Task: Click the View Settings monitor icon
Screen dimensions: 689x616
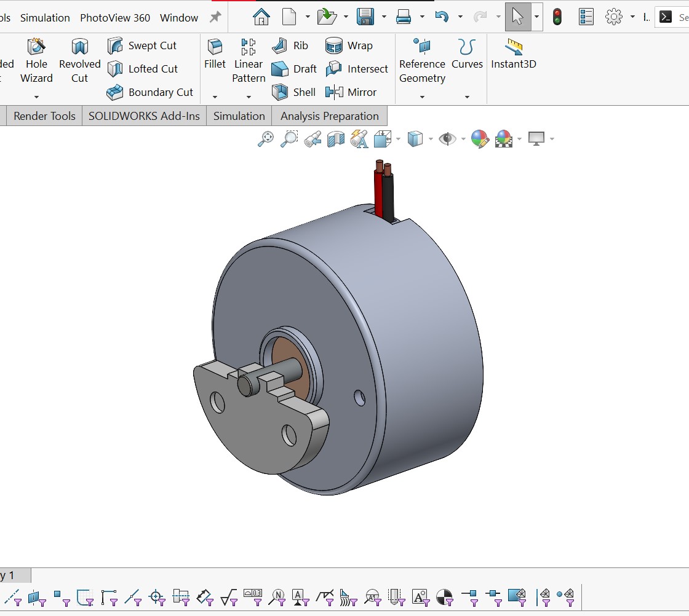Action: [536, 139]
